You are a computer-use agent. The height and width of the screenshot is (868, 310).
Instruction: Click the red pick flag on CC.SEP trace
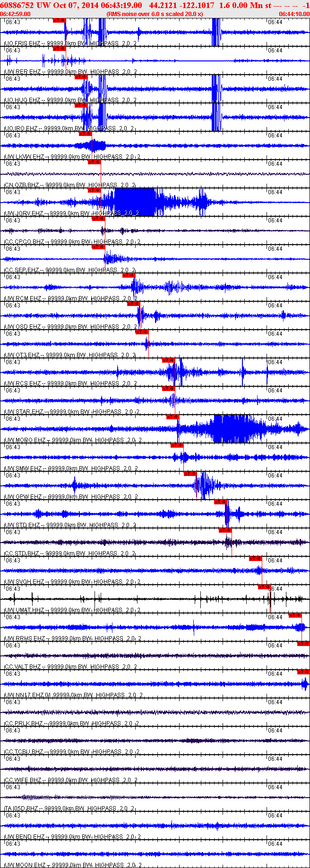pyautogui.click(x=98, y=247)
